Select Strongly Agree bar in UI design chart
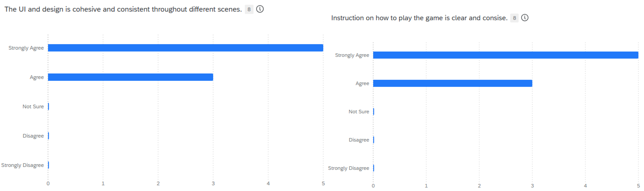 tap(185, 48)
